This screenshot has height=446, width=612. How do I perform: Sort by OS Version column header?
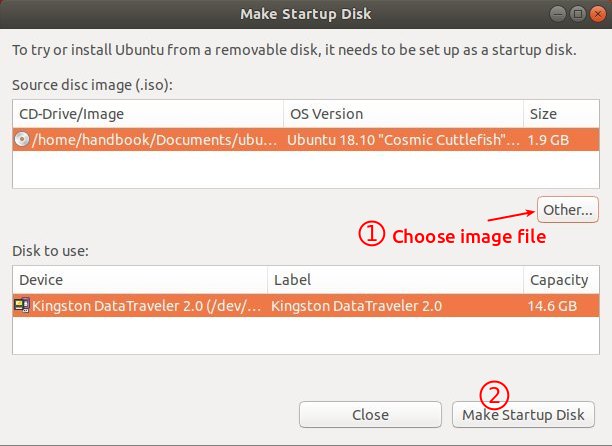(403, 114)
